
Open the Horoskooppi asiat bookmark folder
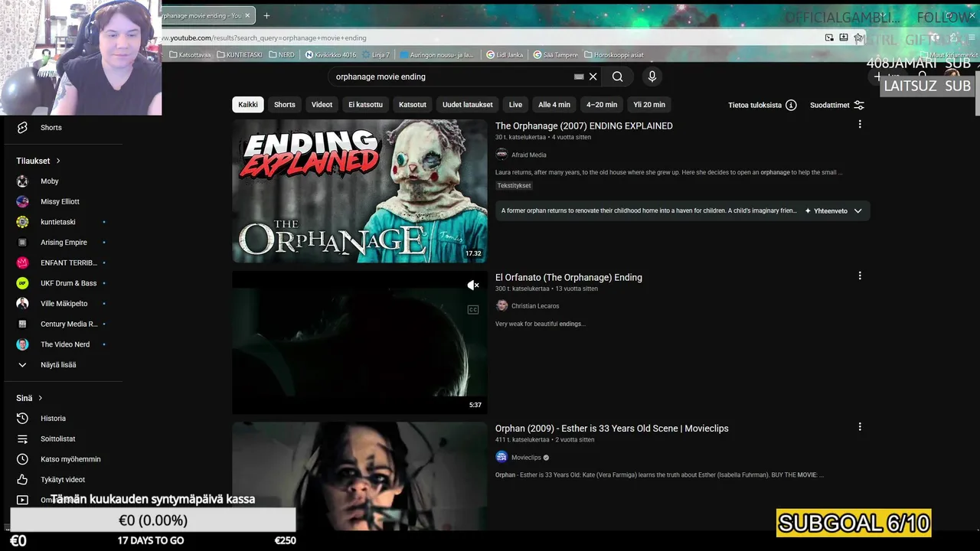pos(614,55)
